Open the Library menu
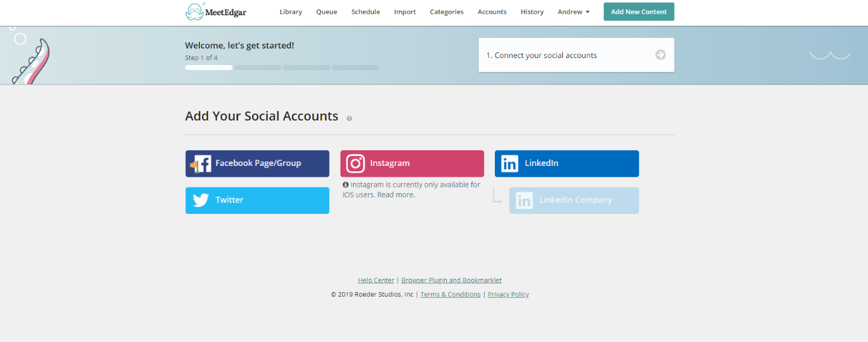The image size is (868, 342). 291,12
